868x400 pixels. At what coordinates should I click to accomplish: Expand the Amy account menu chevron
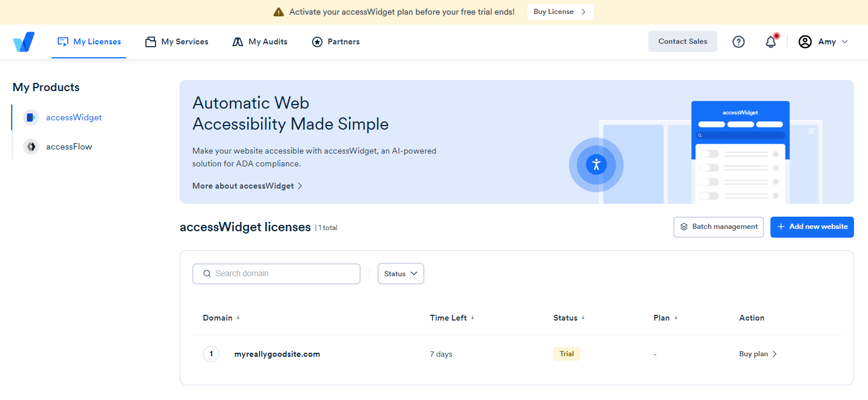[844, 42]
